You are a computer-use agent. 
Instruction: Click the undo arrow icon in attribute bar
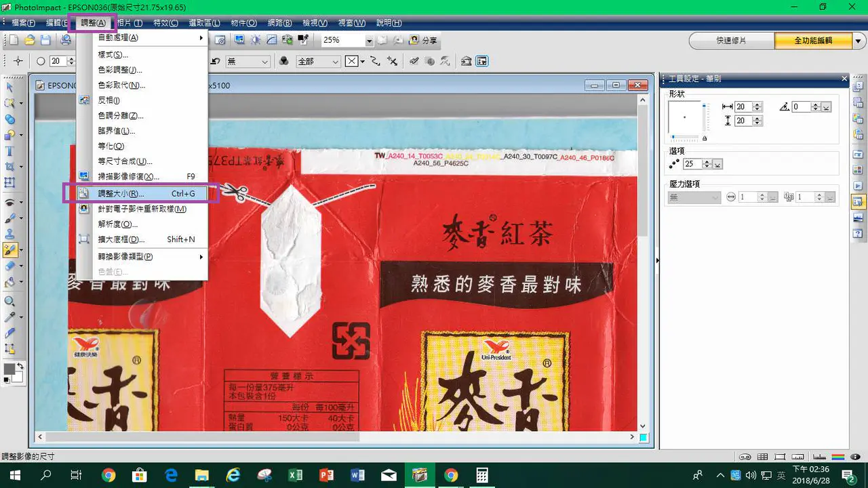pyautogui.click(x=216, y=61)
